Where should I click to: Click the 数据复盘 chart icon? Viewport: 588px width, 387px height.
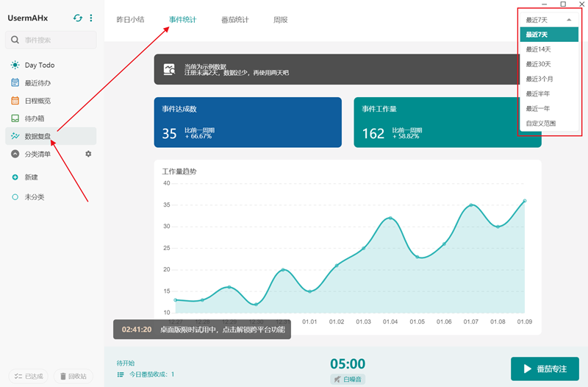[x=15, y=136]
